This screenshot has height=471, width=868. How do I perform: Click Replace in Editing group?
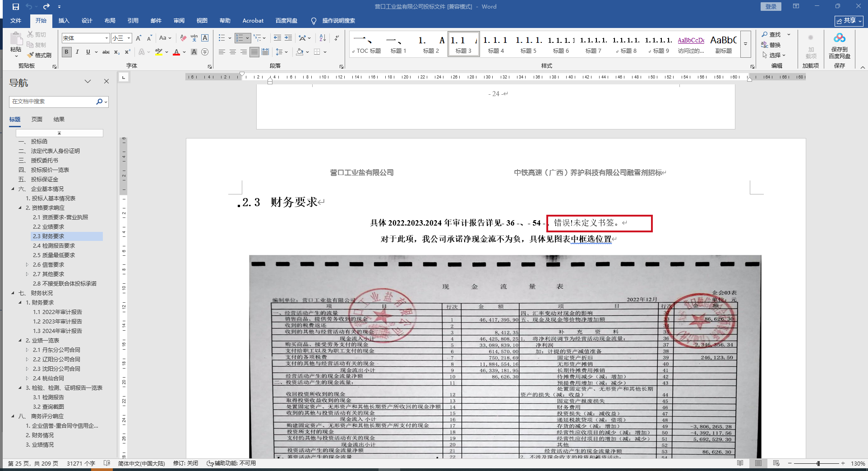coord(771,45)
